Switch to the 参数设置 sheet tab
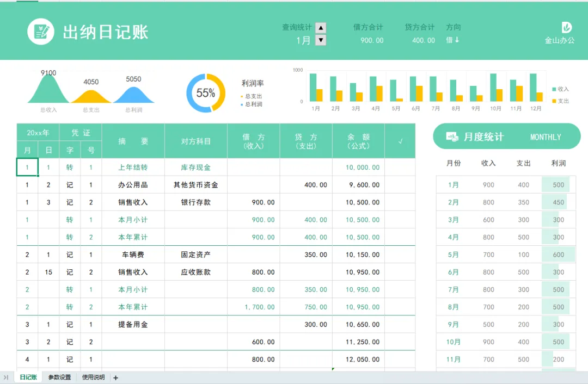 pos(59,377)
